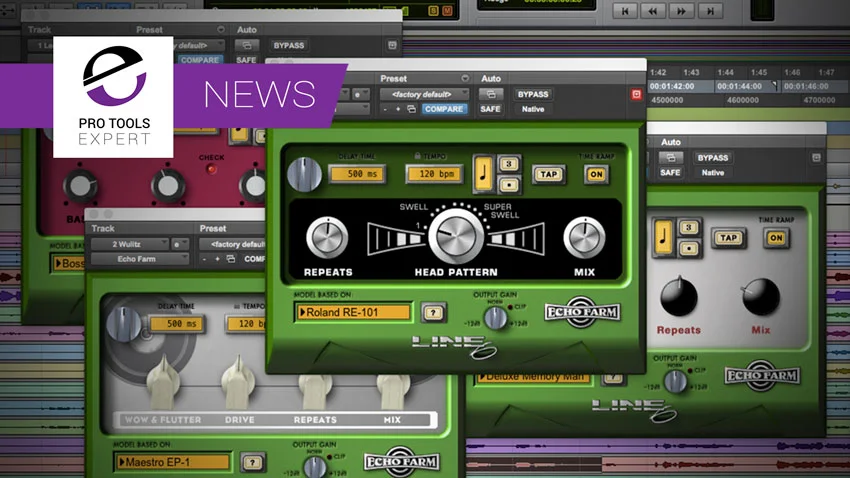The width and height of the screenshot is (850, 478).
Task: Open factory default preset dropdown in front window
Action: click(x=424, y=94)
